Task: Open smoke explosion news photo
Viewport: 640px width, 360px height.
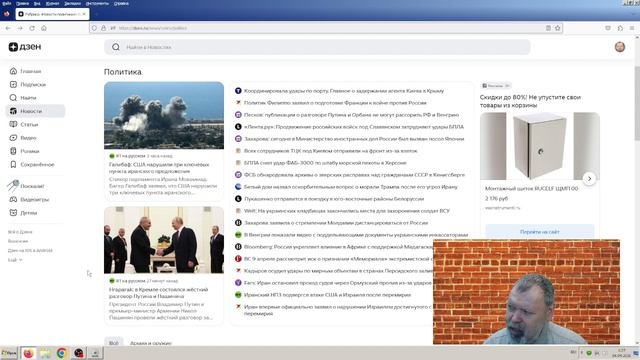Action: pyautogui.click(x=164, y=116)
